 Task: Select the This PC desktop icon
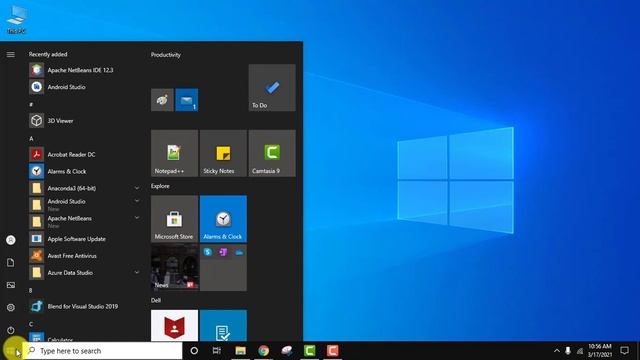pos(16,20)
